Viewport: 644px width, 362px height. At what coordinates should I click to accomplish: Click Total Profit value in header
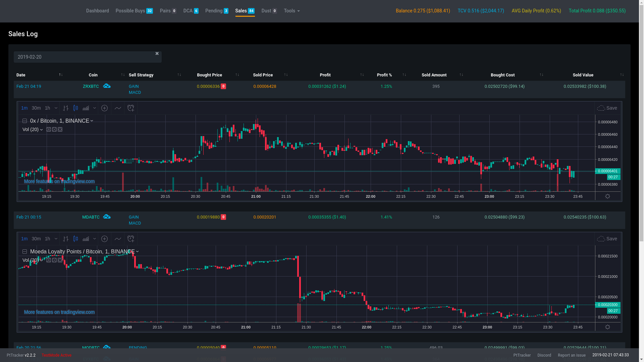(597, 11)
